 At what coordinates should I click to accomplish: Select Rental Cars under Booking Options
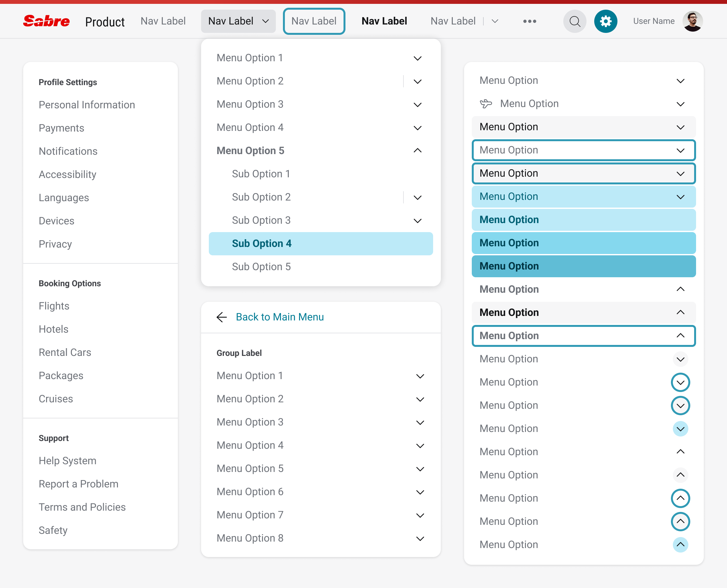(65, 352)
